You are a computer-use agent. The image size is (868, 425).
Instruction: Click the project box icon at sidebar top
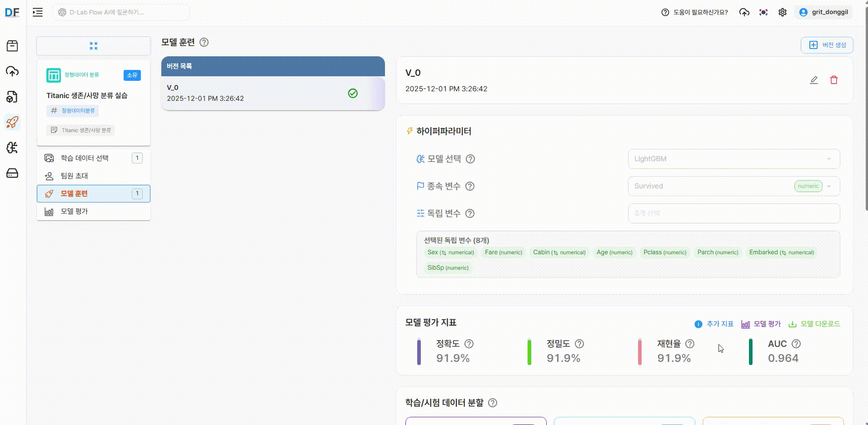click(x=12, y=45)
